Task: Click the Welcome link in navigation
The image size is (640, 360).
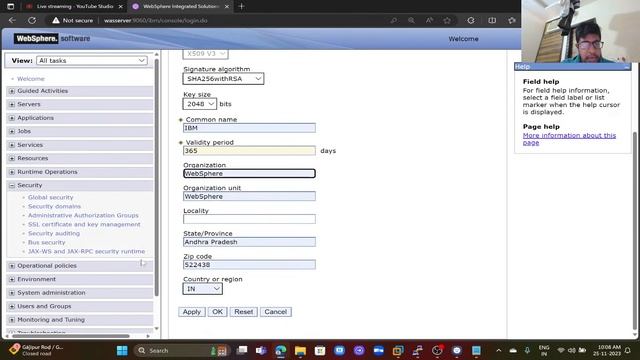Action: coord(31,79)
